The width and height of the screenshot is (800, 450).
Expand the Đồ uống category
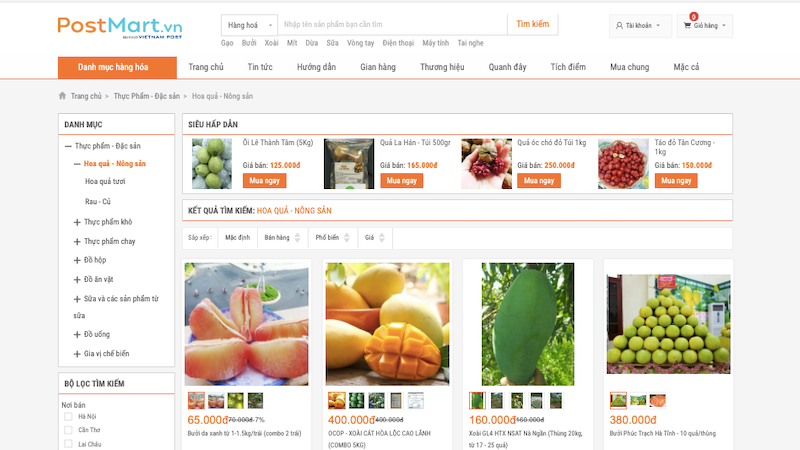click(x=77, y=335)
